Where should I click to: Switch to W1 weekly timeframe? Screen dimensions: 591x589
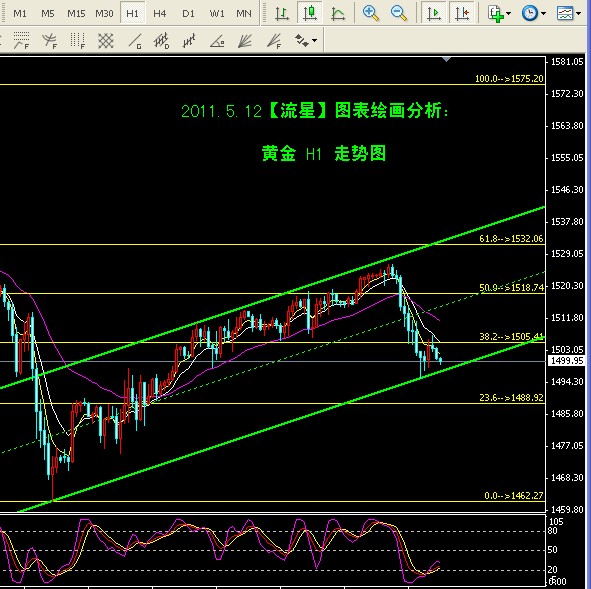(217, 14)
